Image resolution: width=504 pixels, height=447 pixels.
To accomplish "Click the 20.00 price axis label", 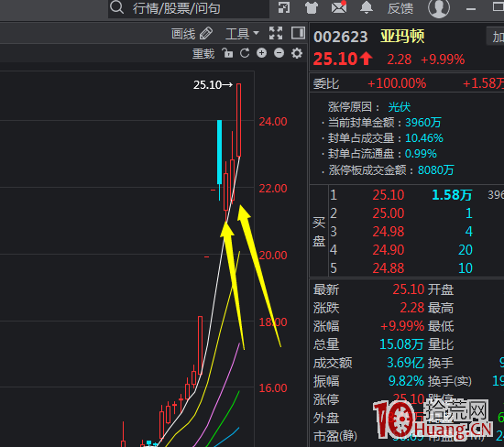I will click(x=273, y=256).
